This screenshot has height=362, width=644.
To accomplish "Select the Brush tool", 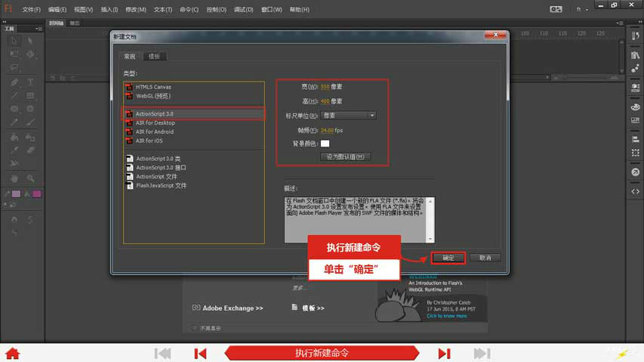I will pyautogui.click(x=30, y=122).
